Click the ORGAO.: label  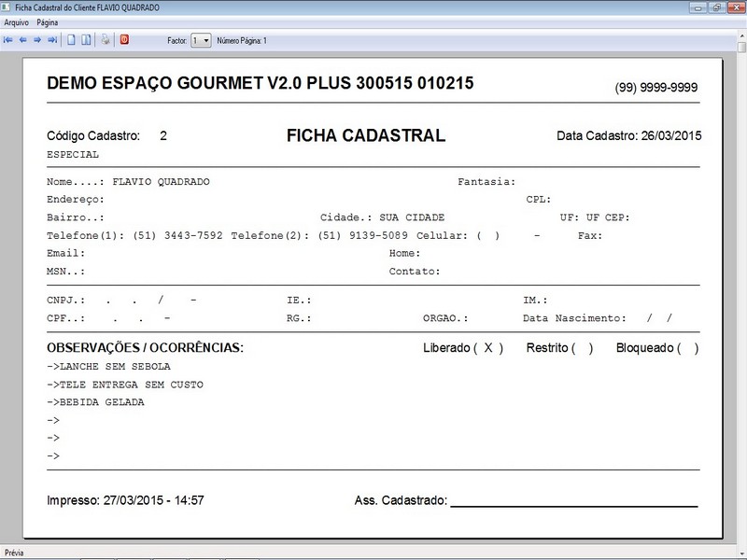pos(445,318)
